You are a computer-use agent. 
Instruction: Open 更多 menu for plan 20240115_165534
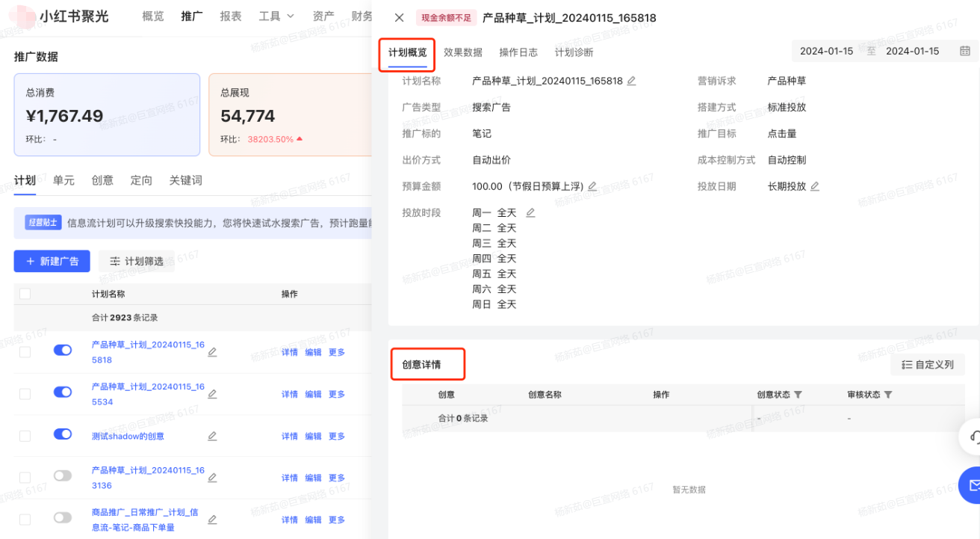(337, 394)
